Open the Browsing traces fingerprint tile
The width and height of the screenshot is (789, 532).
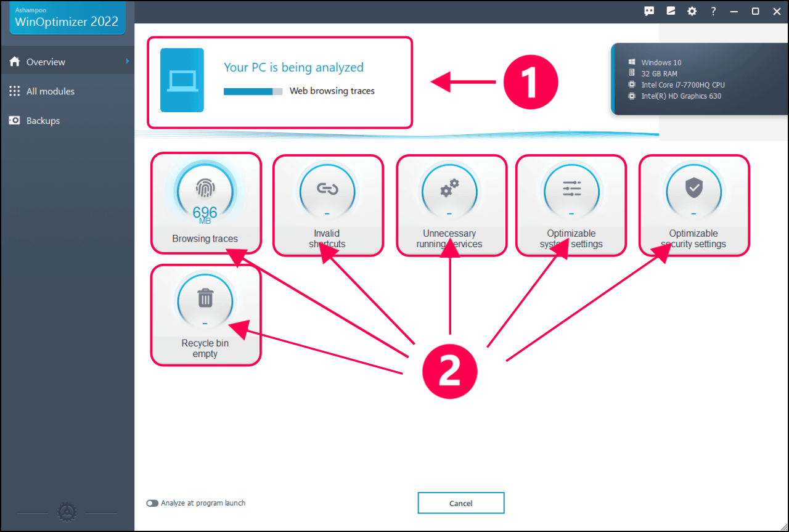coord(205,202)
